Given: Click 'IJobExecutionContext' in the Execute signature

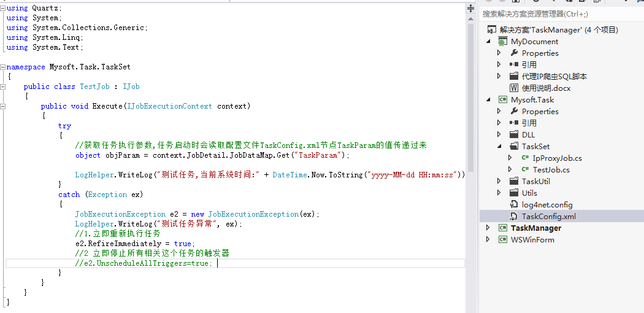Looking at the screenshot, I should point(170,106).
